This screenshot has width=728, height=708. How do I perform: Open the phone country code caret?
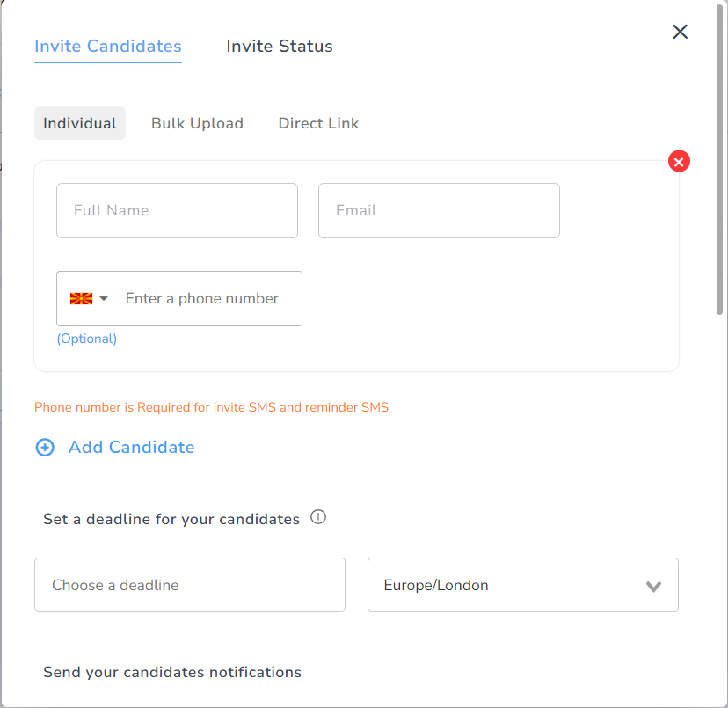pos(104,299)
